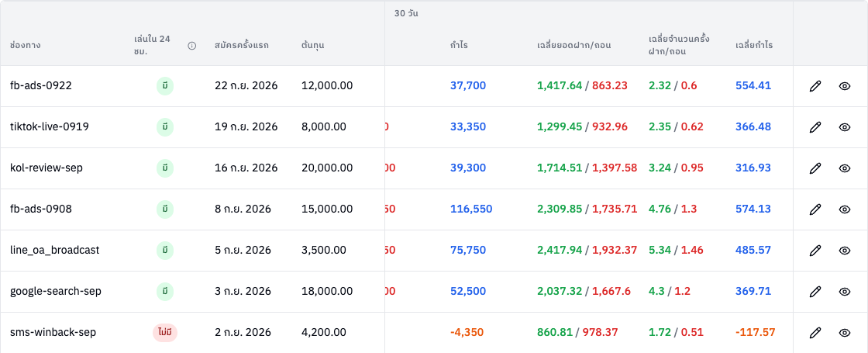Click the ไม่มี badge on sms-winback-sep
This screenshot has height=353, width=868.
click(x=165, y=333)
